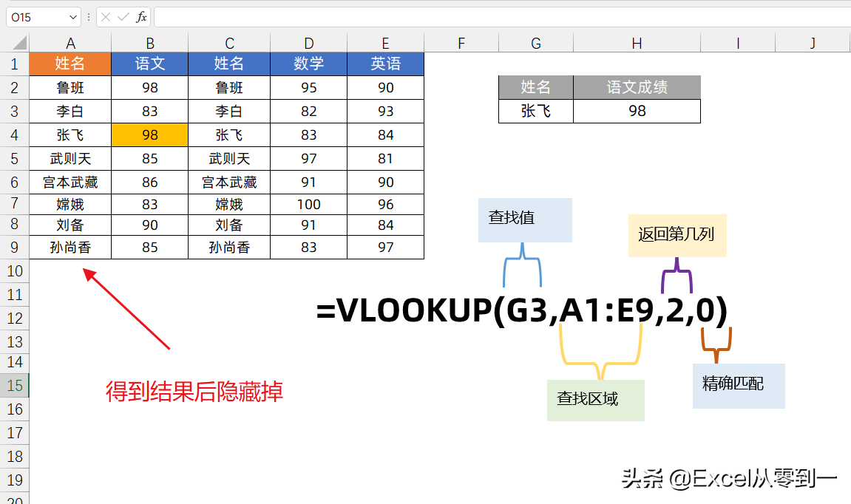Click the 姓名 header cell in column A
Image resolution: width=851 pixels, height=504 pixels.
click(70, 64)
